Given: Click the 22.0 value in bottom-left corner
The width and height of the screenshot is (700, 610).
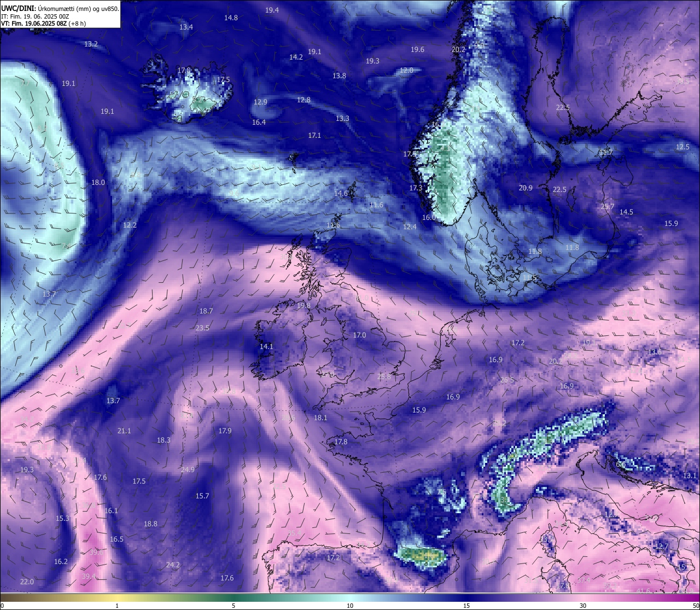Looking at the screenshot, I should 27,582.
